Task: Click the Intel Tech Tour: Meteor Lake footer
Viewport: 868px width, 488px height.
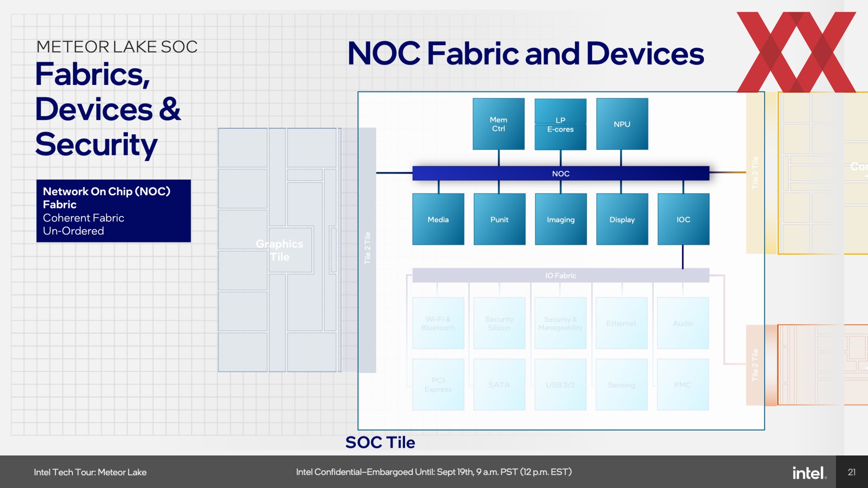Action: (90, 472)
